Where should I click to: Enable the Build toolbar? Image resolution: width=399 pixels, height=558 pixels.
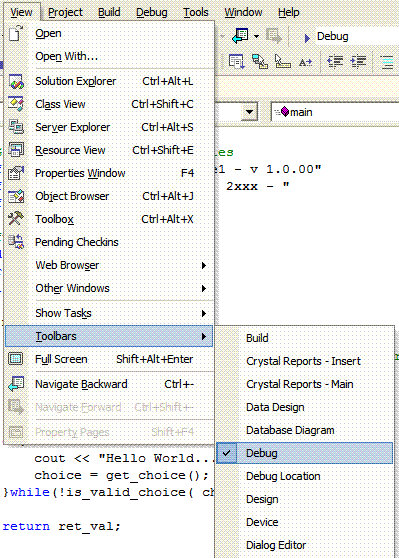point(304,338)
